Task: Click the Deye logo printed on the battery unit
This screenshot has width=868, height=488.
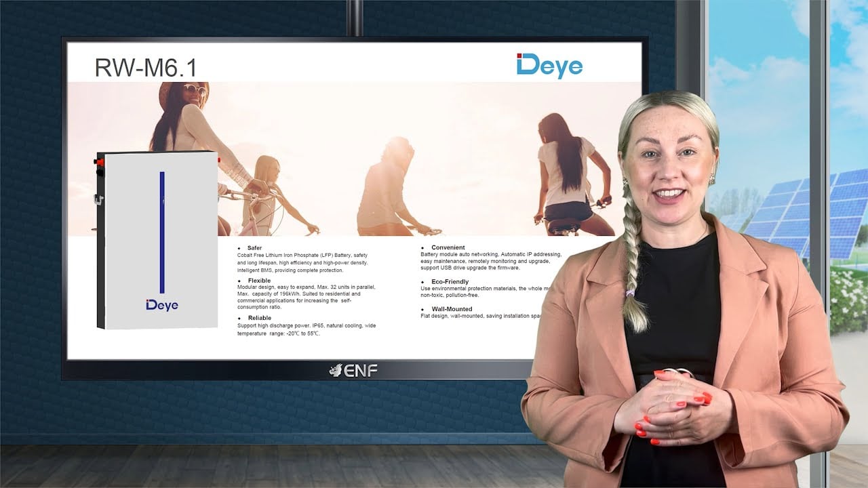Action: point(162,305)
